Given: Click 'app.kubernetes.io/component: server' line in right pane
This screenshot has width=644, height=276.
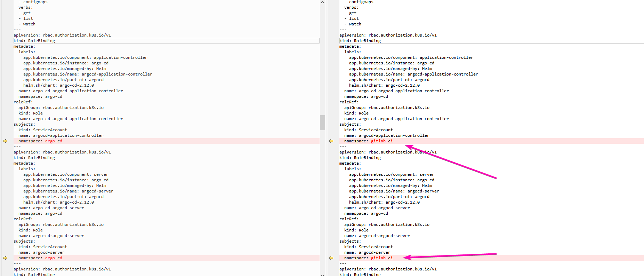Looking at the screenshot, I should (x=392, y=174).
